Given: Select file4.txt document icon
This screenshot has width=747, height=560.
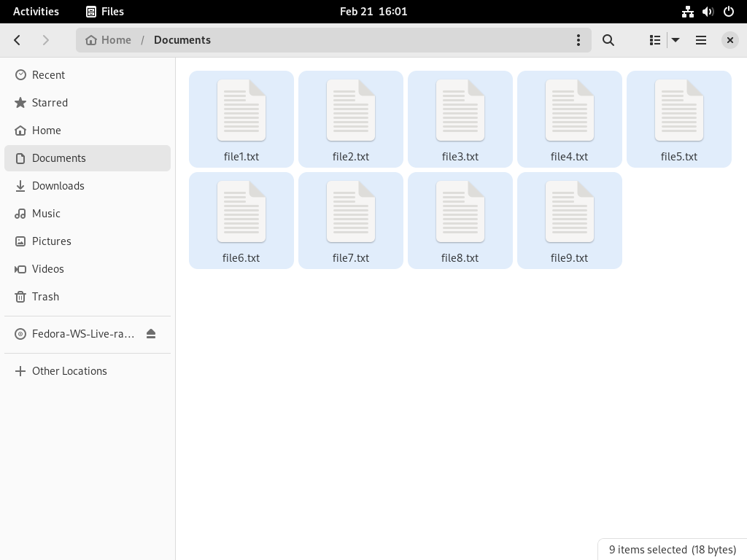Looking at the screenshot, I should pos(570,111).
